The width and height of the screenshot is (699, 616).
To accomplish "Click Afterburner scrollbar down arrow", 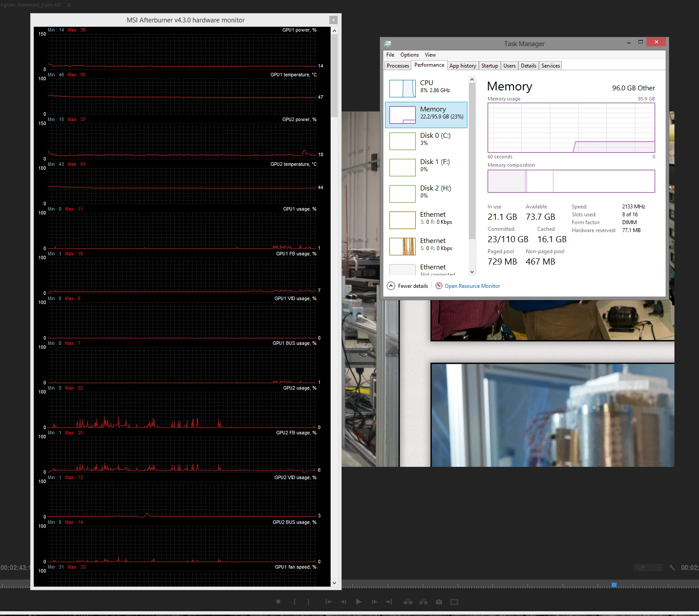I will [x=334, y=583].
